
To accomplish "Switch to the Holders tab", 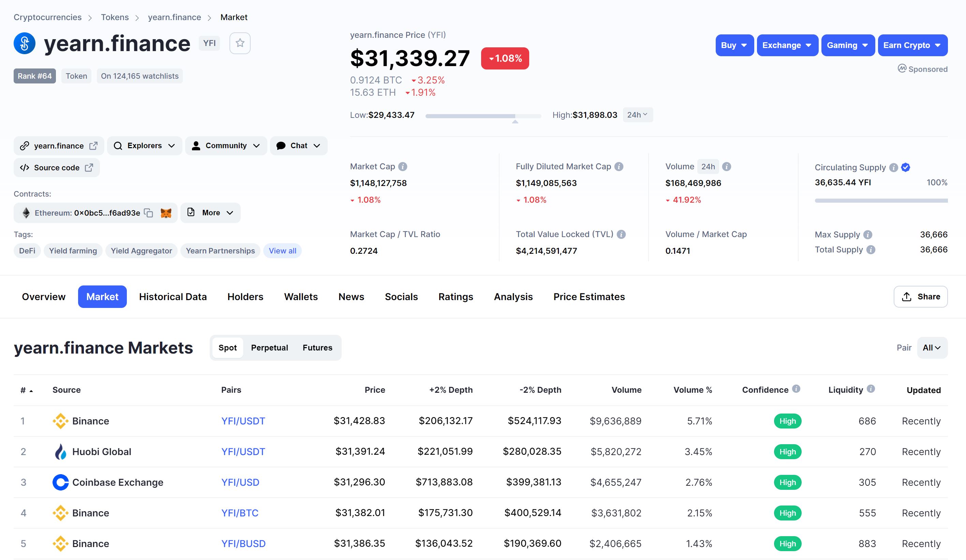I will click(x=245, y=297).
